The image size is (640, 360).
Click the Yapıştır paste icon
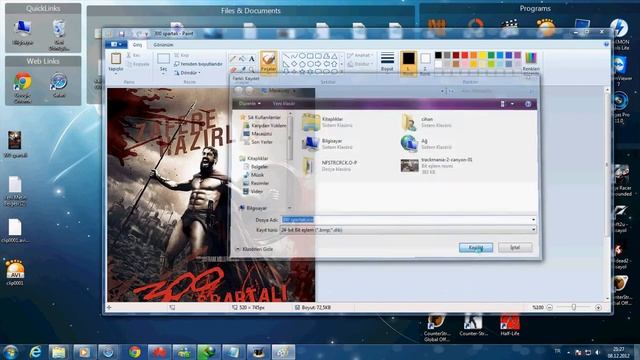tap(116, 59)
